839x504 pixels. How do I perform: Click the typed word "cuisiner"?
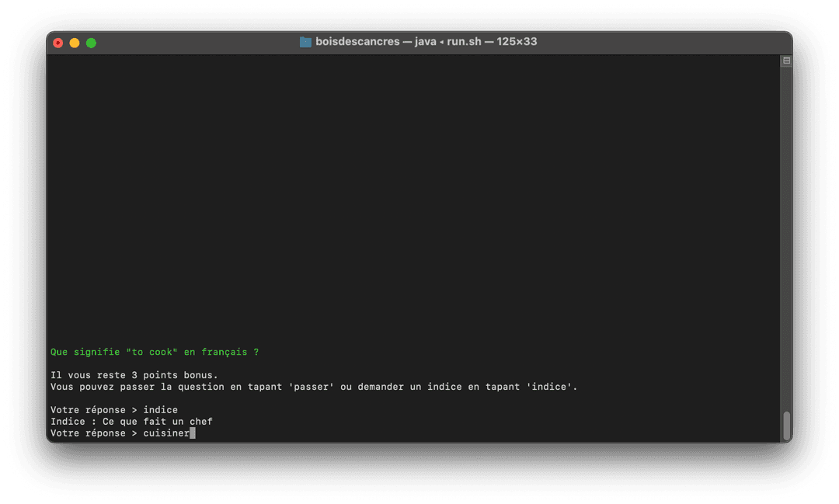165,433
